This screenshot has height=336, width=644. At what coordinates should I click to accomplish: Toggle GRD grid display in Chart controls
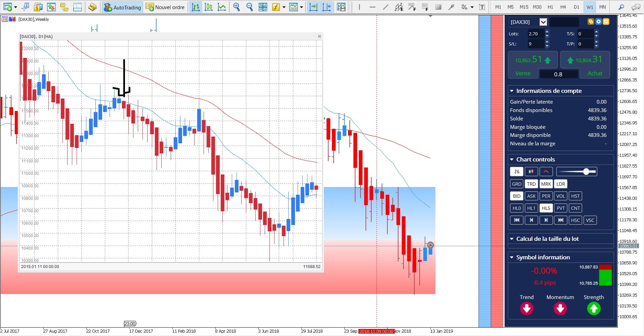pyautogui.click(x=516, y=184)
